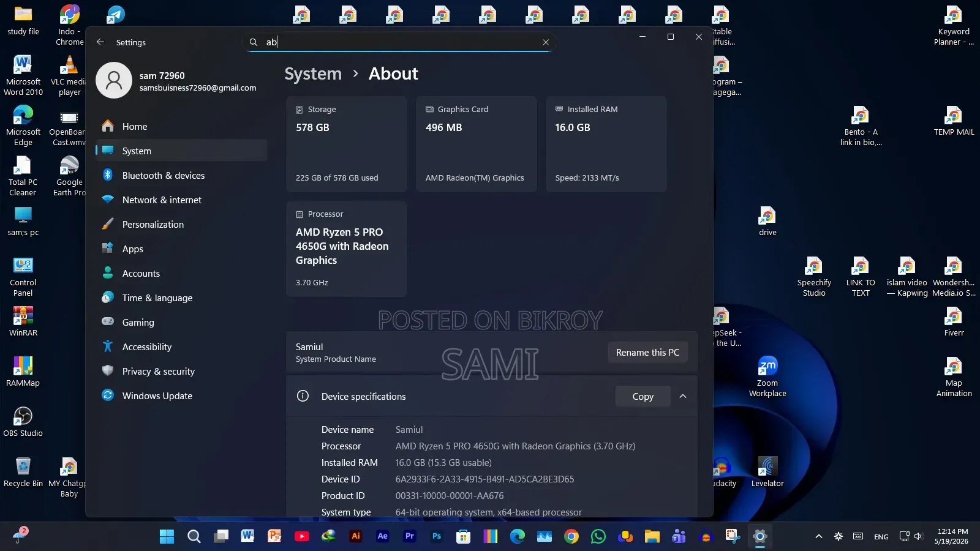The height and width of the screenshot is (551, 980).
Task: Open the volume control in tray
Action: [918, 536]
